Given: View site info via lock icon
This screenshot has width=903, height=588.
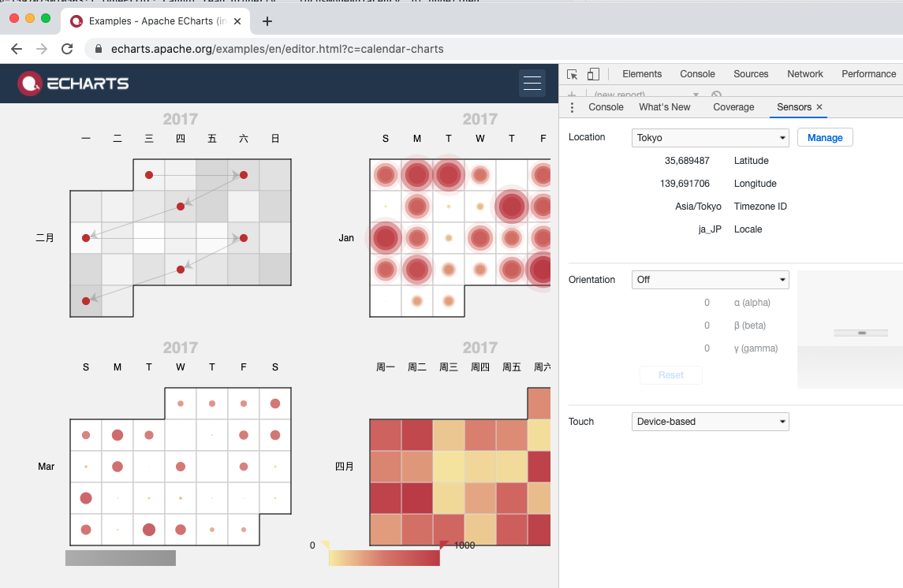Looking at the screenshot, I should 99,49.
